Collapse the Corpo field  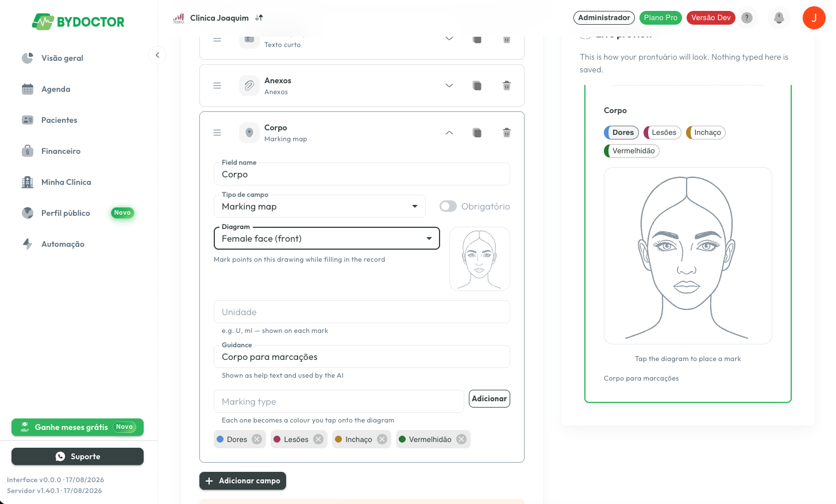(449, 133)
